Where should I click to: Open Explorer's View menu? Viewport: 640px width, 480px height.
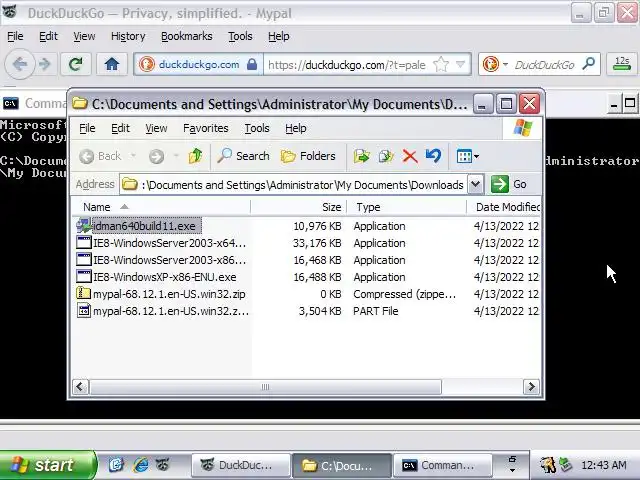pyautogui.click(x=156, y=128)
